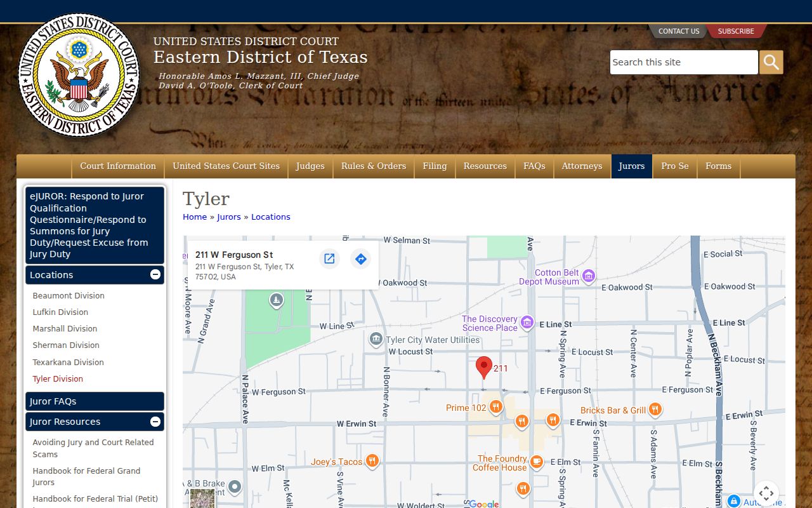Open the Rules & Orders menu
Screen dimensions: 812x508
(374, 166)
